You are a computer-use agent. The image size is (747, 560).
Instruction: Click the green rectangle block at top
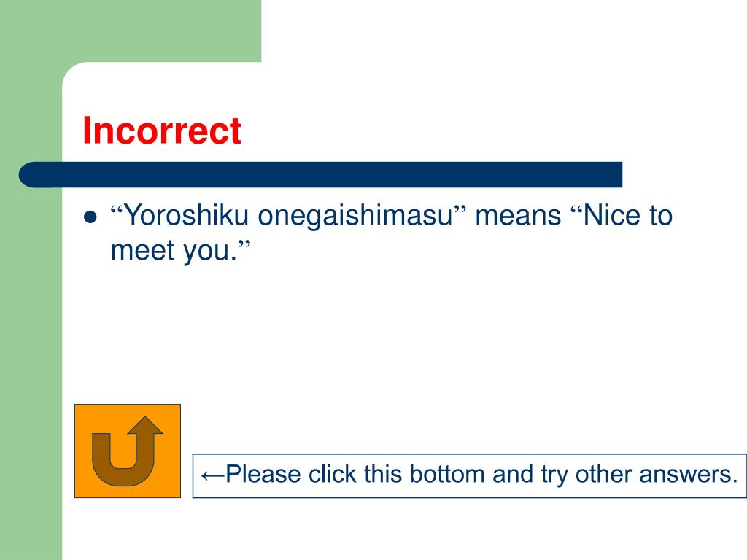131,31
